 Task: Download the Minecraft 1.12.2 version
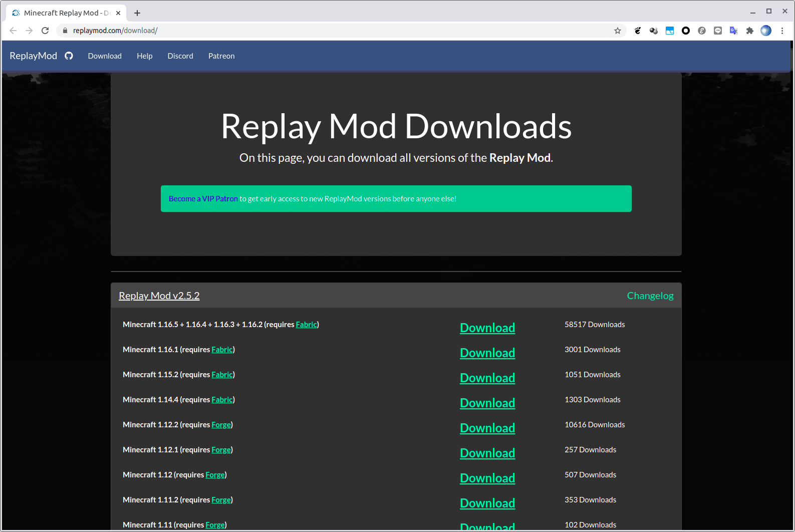[x=487, y=428]
